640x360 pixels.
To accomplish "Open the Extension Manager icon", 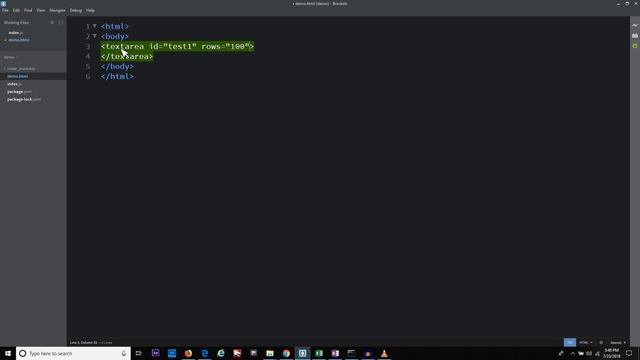I will point(635,36).
